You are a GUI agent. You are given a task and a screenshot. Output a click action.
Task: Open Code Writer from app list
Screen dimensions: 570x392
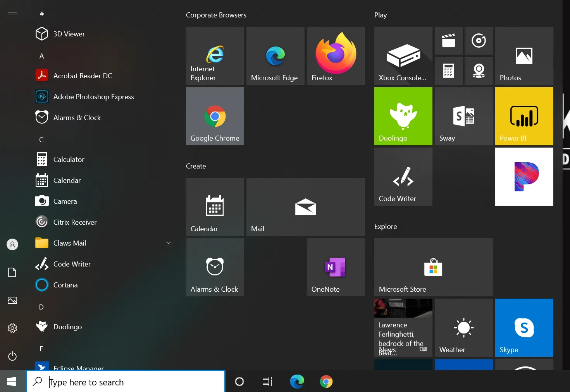point(103,264)
